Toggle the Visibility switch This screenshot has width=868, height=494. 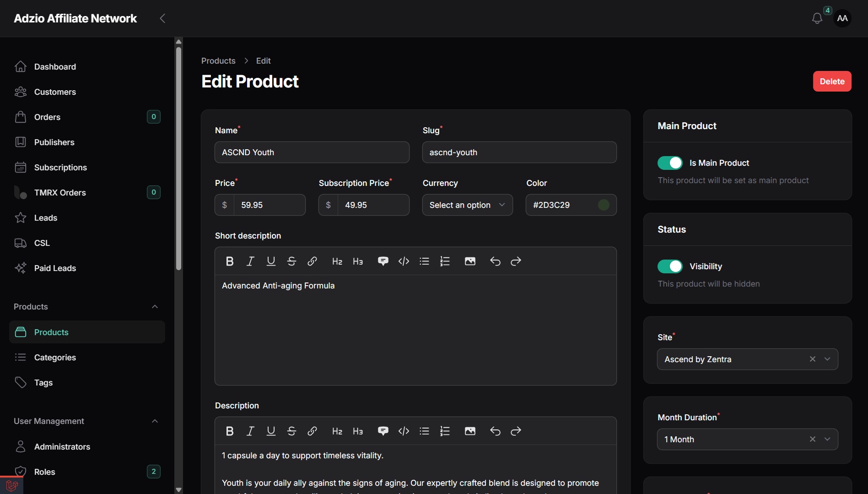[670, 266]
